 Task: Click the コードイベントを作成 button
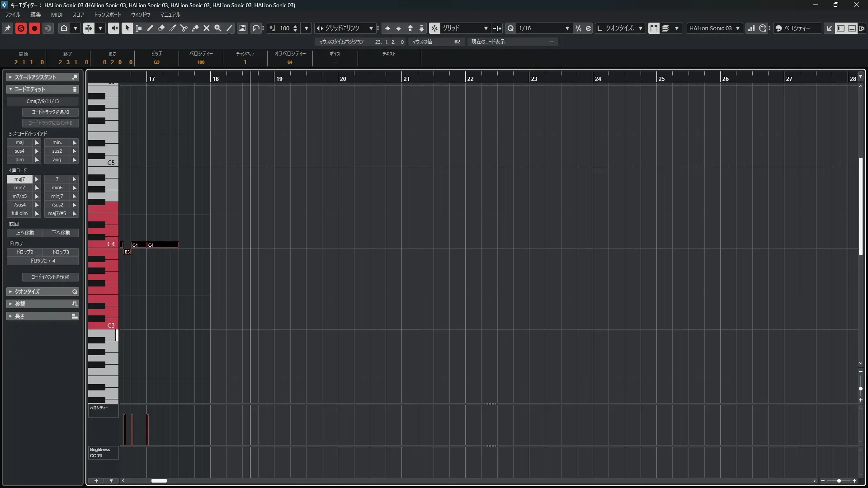pos(50,277)
